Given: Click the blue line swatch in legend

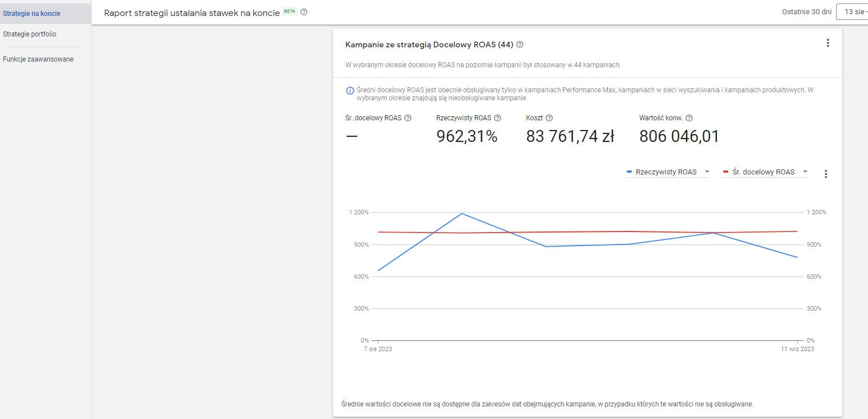Looking at the screenshot, I should pos(630,172).
